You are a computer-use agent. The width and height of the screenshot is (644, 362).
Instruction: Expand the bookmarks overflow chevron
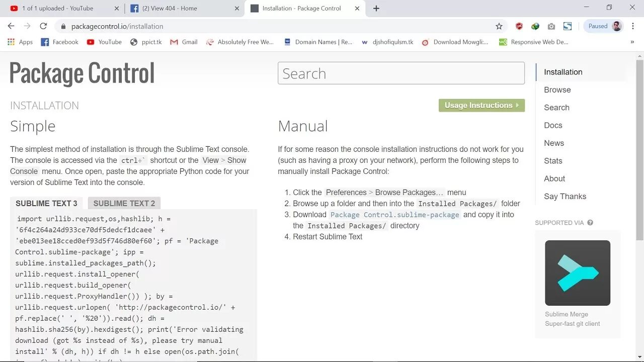tap(632, 42)
